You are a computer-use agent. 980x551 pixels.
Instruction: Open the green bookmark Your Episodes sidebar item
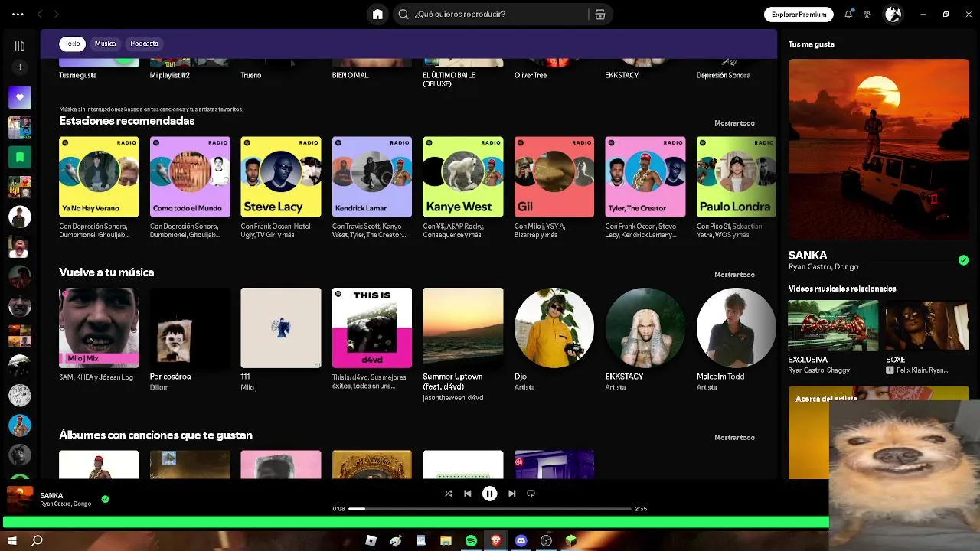point(20,157)
